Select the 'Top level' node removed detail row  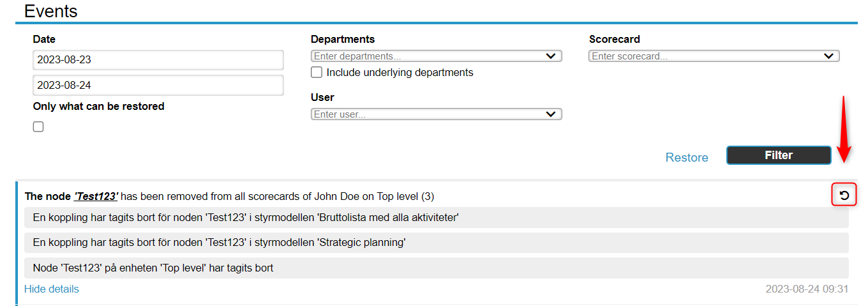pyautogui.click(x=436, y=268)
